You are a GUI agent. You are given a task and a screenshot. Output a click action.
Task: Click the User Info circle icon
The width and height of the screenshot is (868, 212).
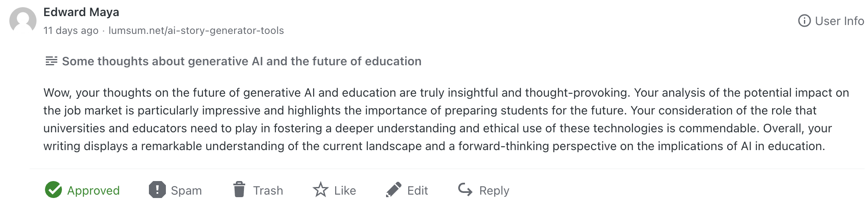tap(804, 21)
